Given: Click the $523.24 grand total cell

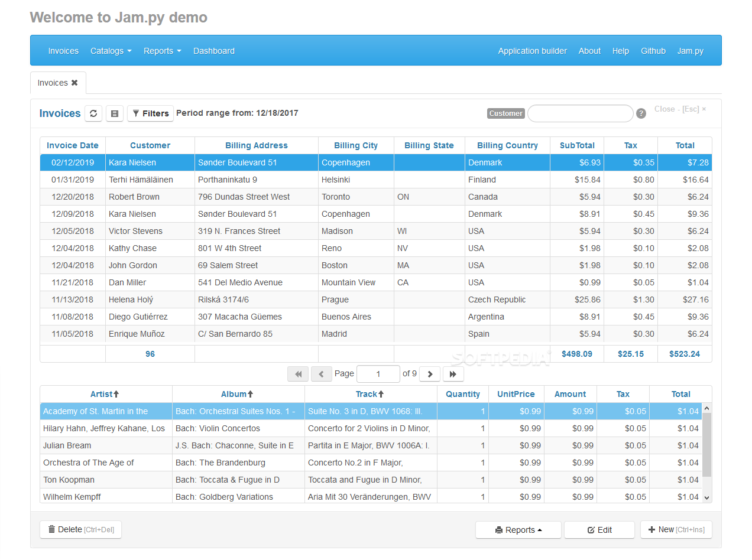Looking at the screenshot, I should (x=685, y=354).
